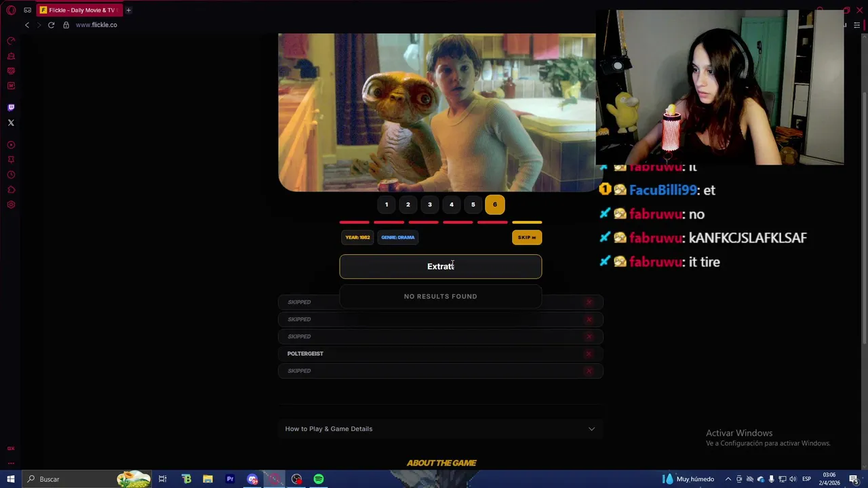Open the taskbar clock 03:06

pos(829,479)
